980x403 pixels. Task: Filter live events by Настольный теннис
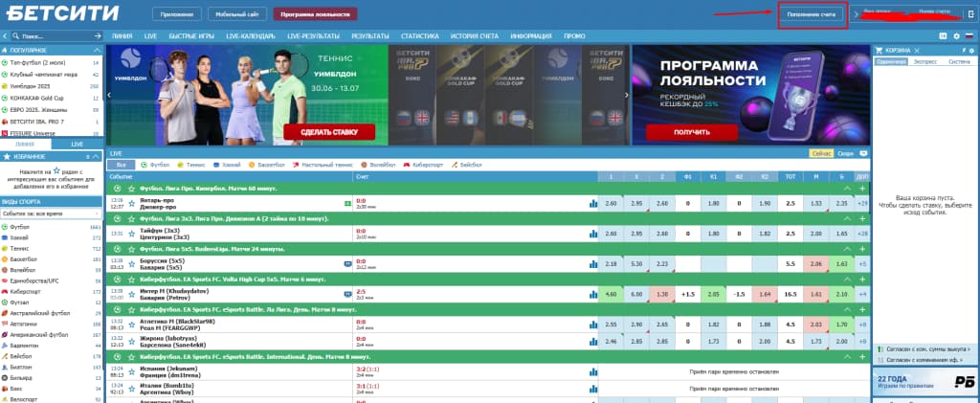click(x=323, y=165)
